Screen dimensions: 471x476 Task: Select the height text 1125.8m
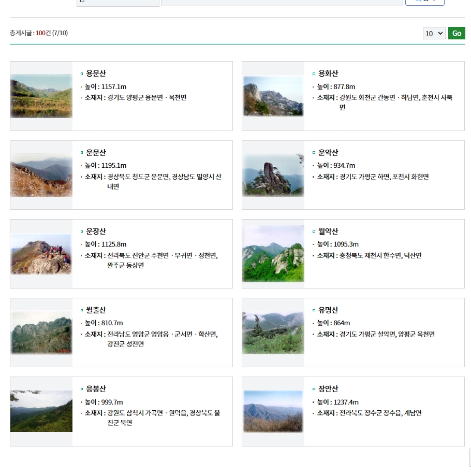(x=114, y=244)
